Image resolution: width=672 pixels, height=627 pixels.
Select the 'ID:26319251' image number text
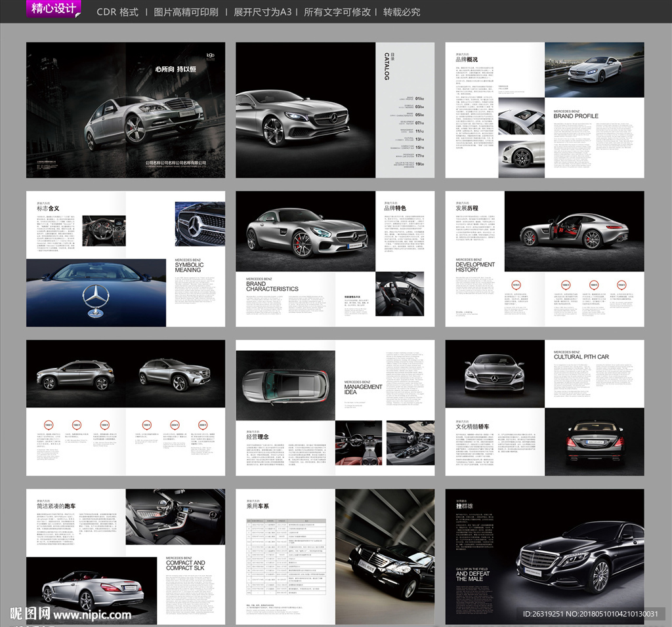543,614
